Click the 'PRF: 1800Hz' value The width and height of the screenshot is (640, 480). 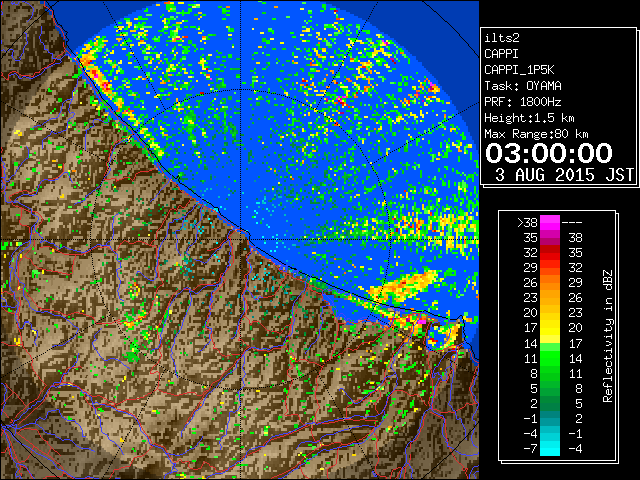click(523, 102)
